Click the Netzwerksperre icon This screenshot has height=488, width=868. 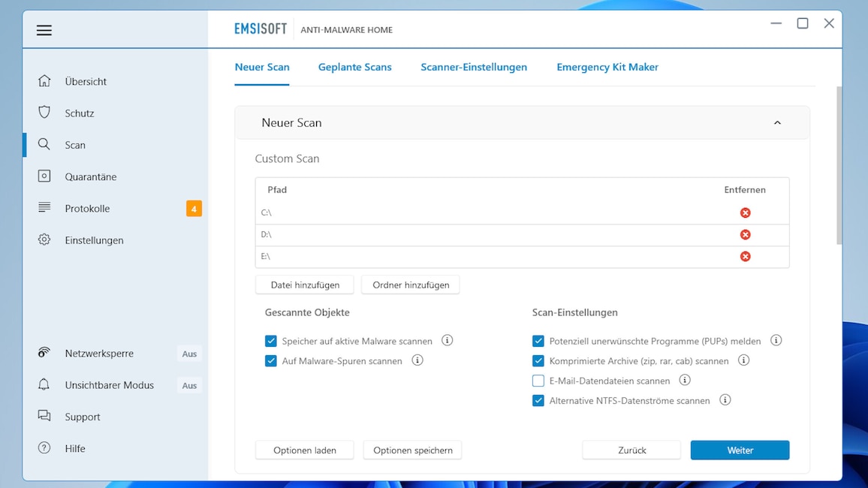[x=44, y=352]
